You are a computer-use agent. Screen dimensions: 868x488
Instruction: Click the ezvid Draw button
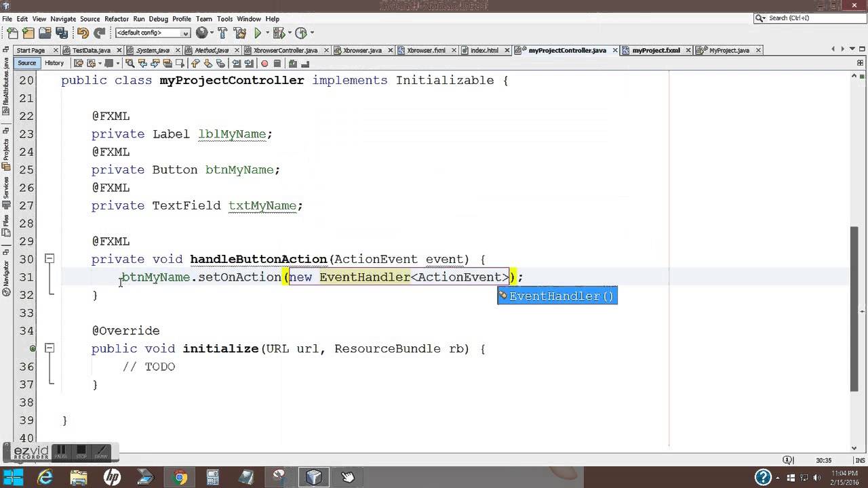(101, 452)
